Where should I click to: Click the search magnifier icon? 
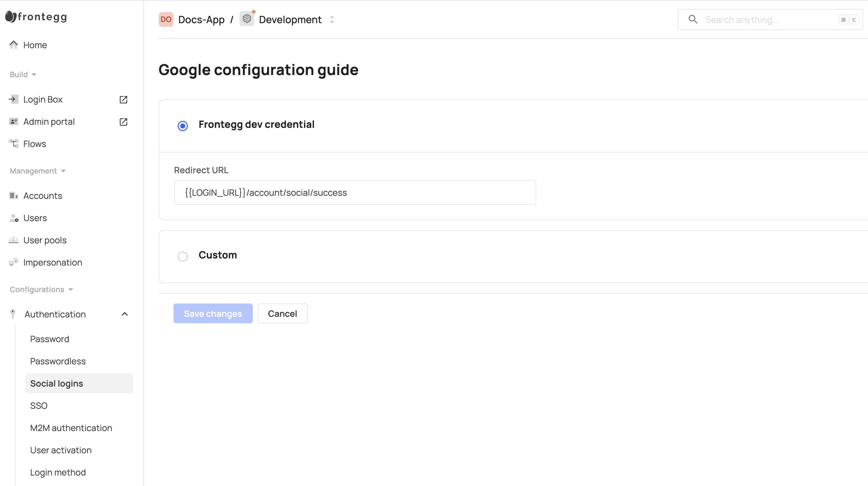click(x=692, y=19)
